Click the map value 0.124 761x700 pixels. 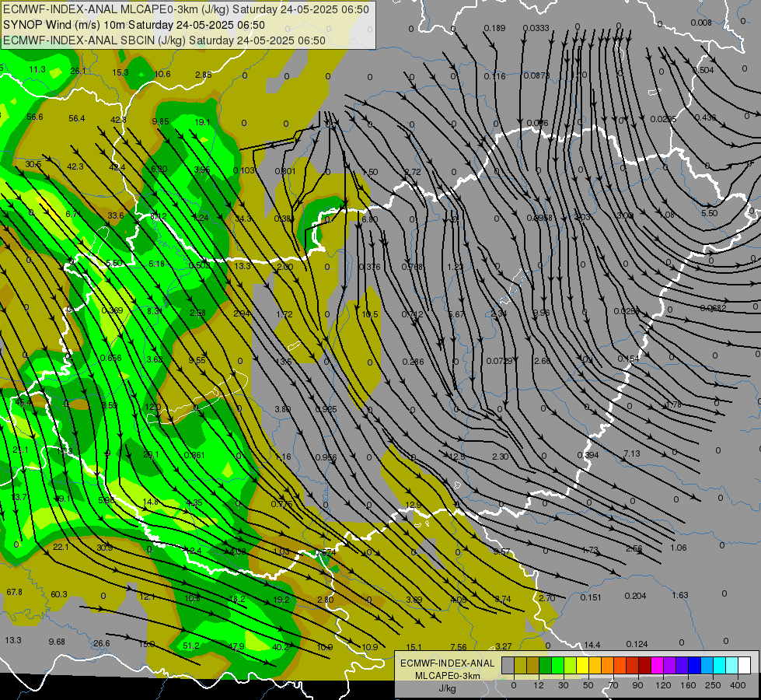[x=637, y=644]
